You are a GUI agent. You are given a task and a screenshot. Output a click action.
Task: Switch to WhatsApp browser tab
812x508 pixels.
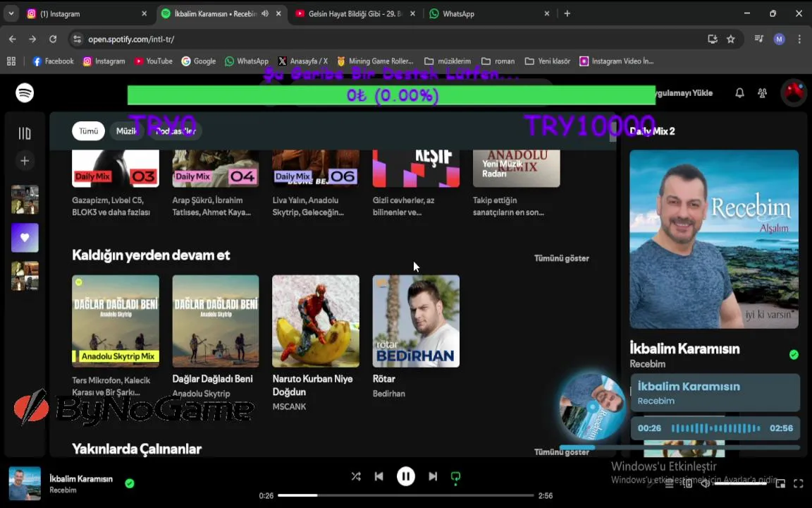pos(489,14)
